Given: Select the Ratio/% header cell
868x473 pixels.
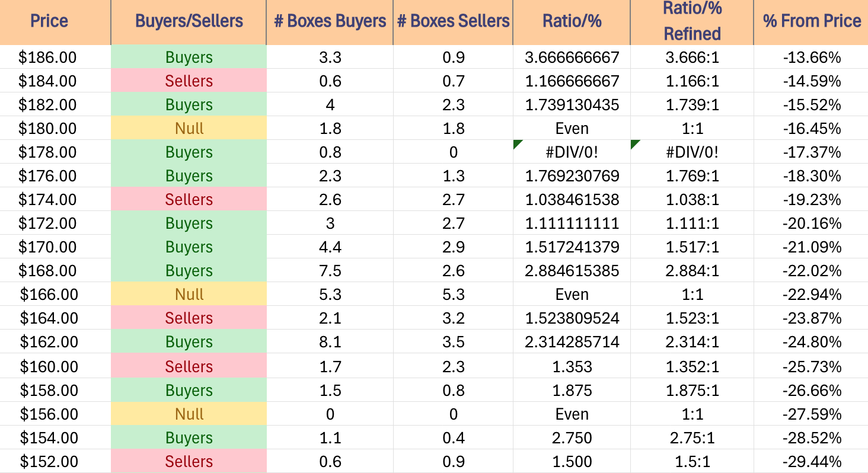Looking at the screenshot, I should 572,22.
